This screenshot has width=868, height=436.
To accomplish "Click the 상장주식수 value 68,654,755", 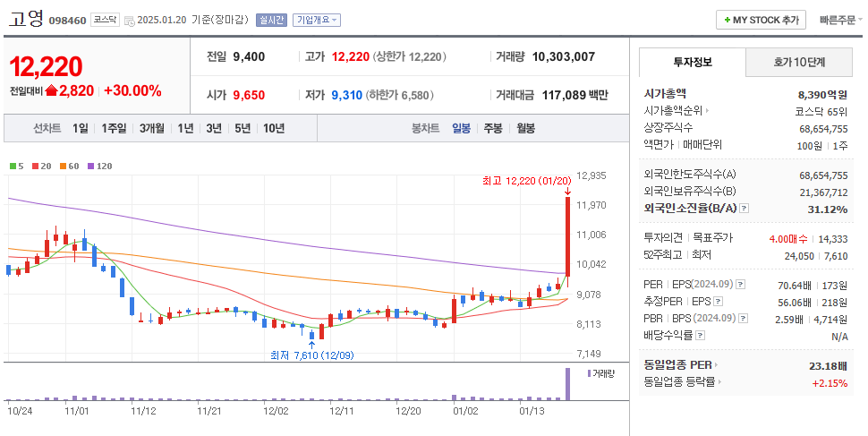I will [x=823, y=129].
